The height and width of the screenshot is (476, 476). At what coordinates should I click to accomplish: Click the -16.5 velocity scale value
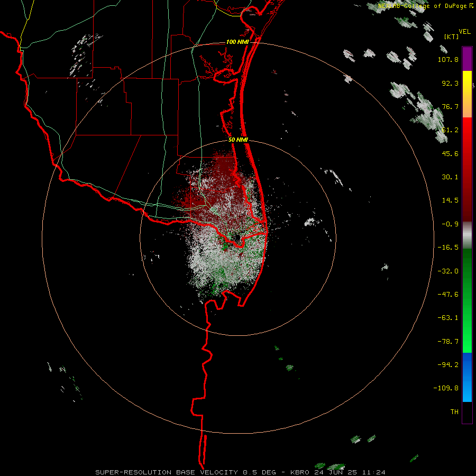(x=448, y=248)
